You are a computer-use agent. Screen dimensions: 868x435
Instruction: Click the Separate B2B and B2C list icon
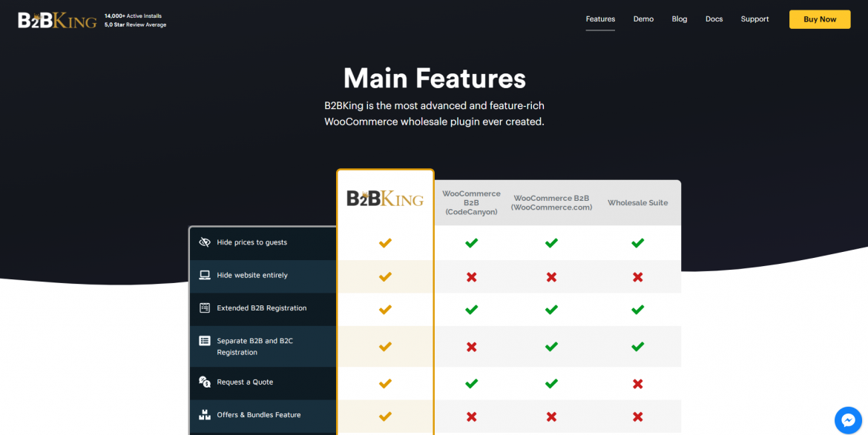(x=205, y=341)
